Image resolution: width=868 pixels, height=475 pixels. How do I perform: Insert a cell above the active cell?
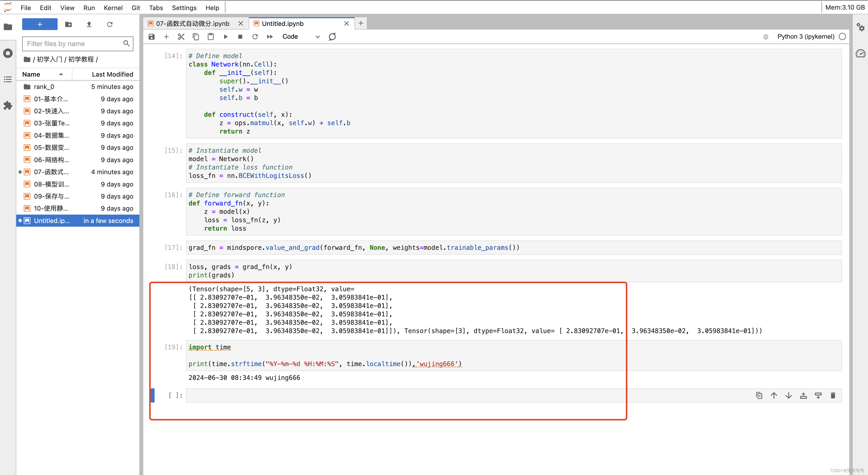pos(803,395)
